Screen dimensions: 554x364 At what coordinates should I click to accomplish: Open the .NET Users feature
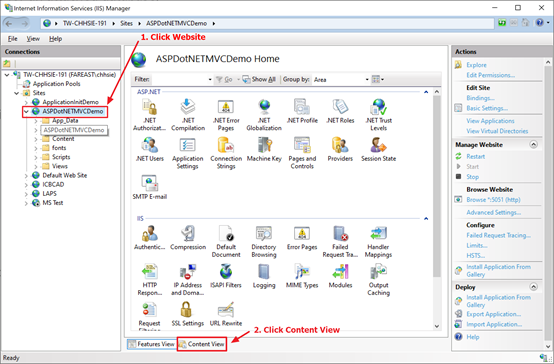pos(149,149)
